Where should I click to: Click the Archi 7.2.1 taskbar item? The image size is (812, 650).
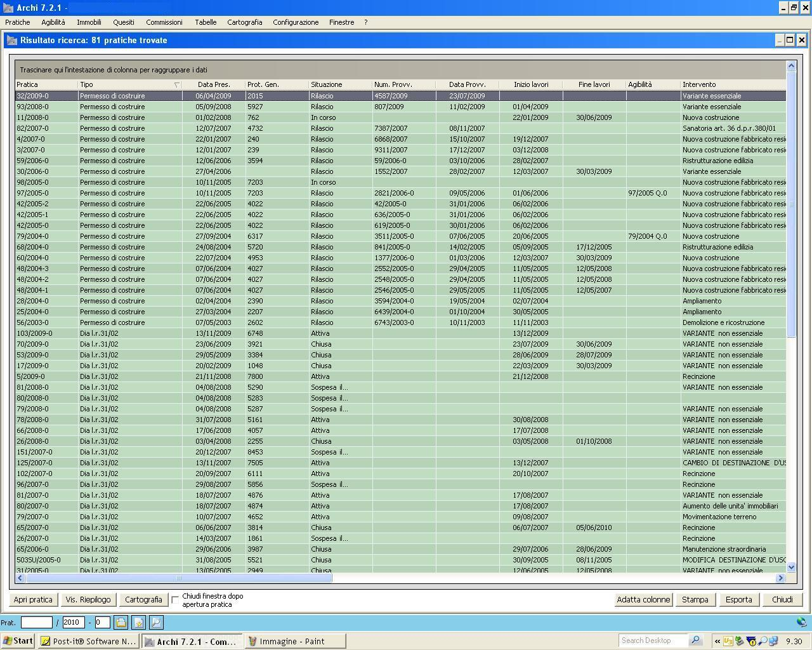(192, 641)
